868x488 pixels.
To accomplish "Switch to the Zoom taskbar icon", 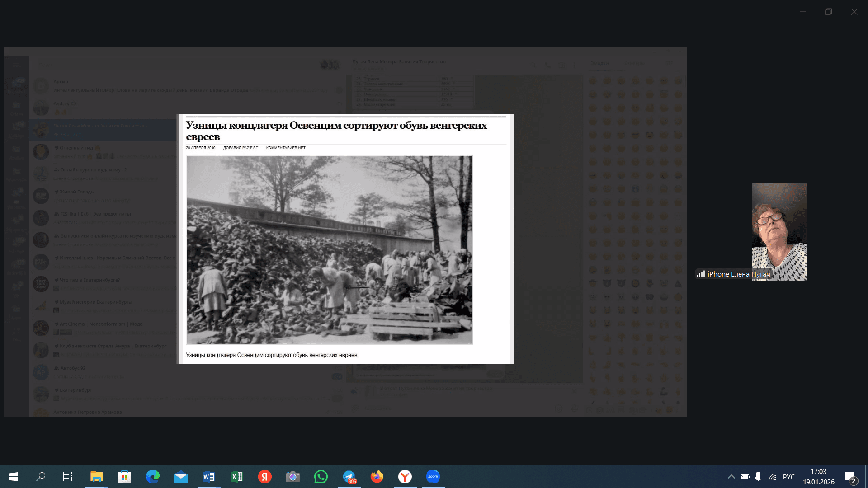I will (433, 477).
